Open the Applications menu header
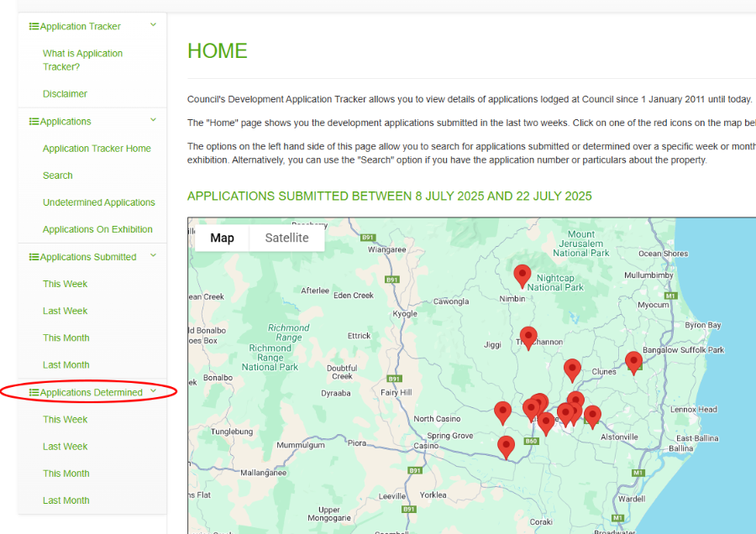This screenshot has height=534, width=756. click(x=66, y=122)
